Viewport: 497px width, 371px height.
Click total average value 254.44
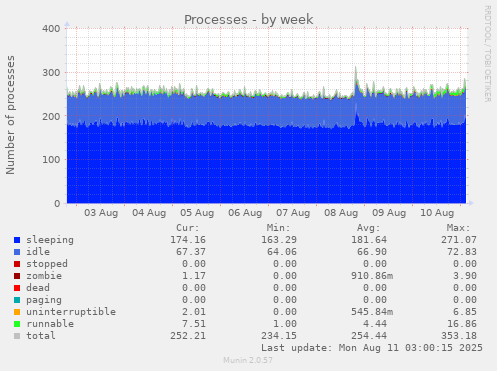pos(369,336)
